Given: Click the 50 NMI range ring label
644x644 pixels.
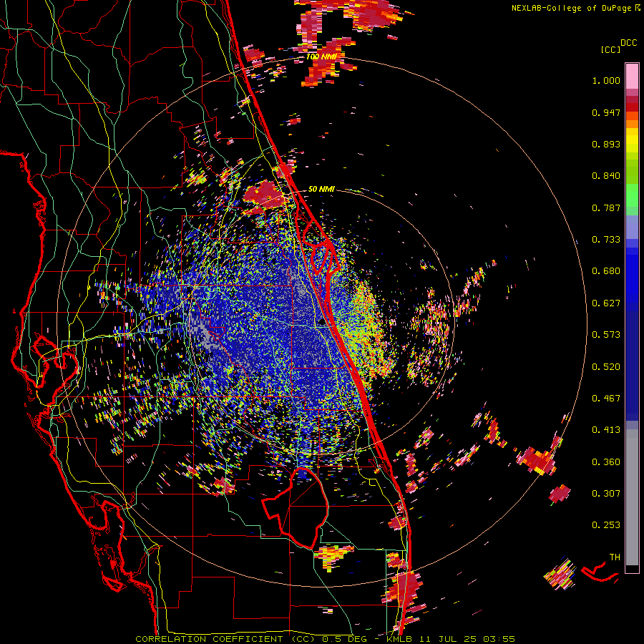Looking at the screenshot, I should pyautogui.click(x=321, y=189).
